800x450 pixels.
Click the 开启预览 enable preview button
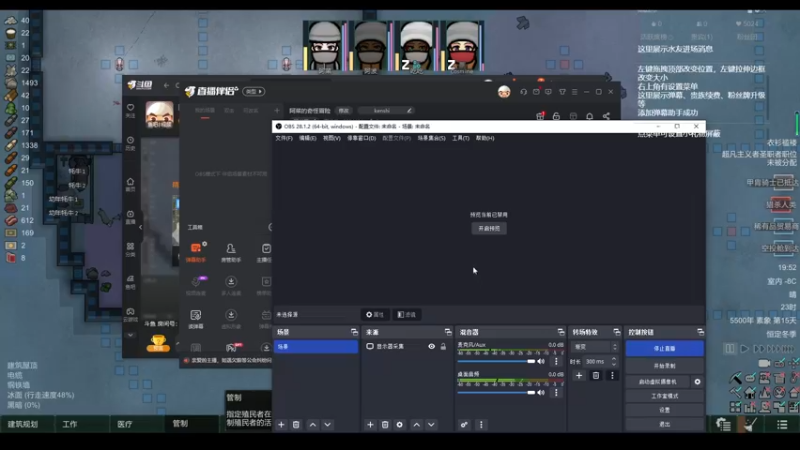click(x=489, y=229)
